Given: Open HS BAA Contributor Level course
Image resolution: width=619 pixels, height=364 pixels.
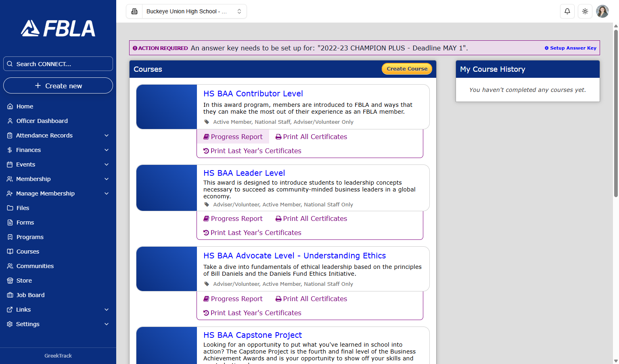Looking at the screenshot, I should (253, 94).
